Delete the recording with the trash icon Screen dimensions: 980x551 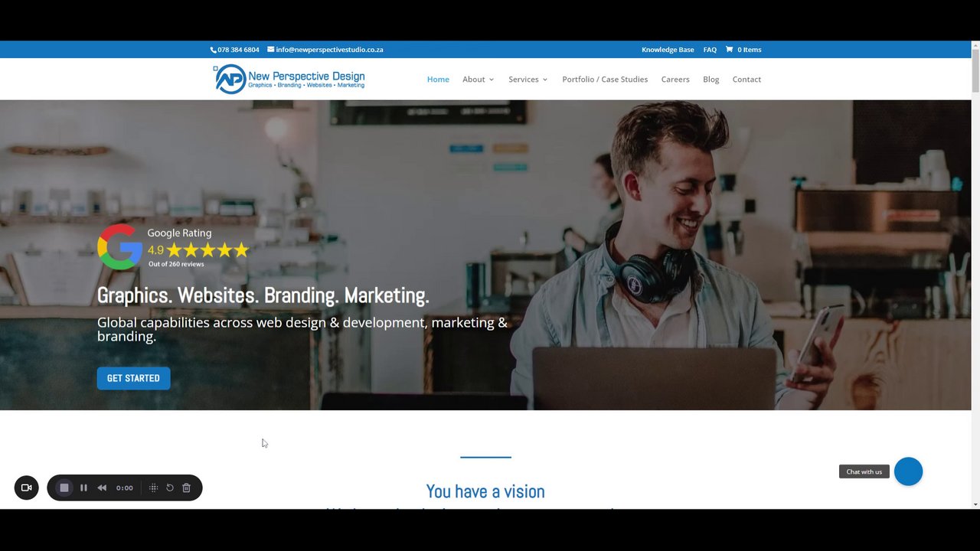tap(186, 487)
